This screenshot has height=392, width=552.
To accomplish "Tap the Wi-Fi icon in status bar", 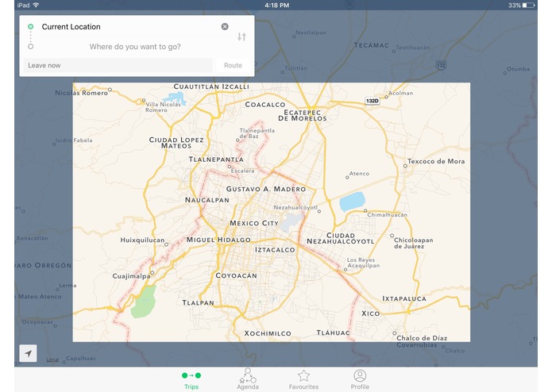I will 36,5.
